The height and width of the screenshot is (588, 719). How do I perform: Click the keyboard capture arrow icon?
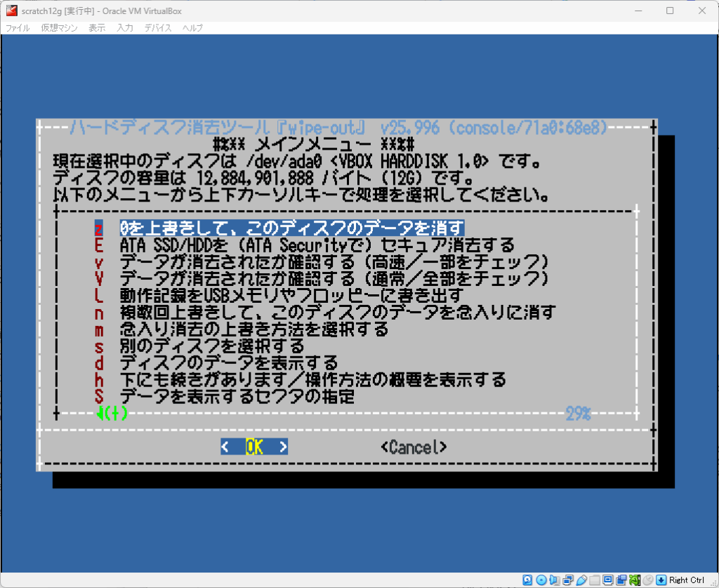661,580
